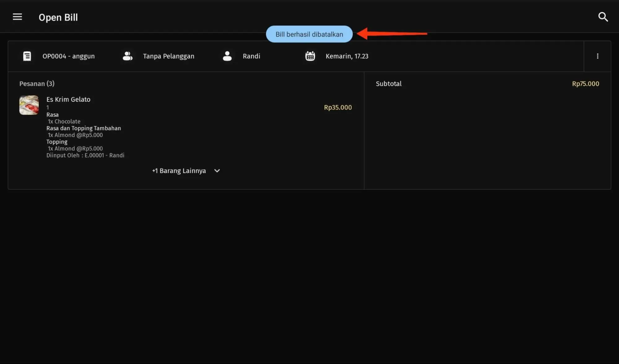Open the hamburger navigation menu

point(17,17)
